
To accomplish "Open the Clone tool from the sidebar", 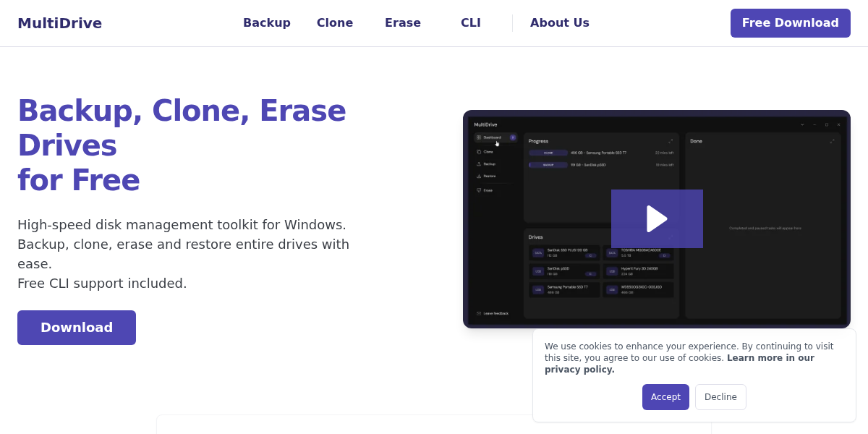I will tap(488, 151).
